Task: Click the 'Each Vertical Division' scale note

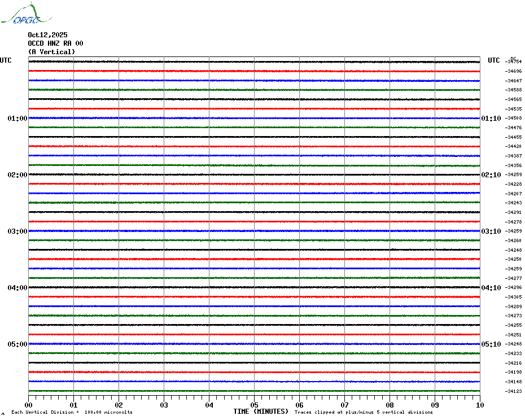Action: [72, 412]
